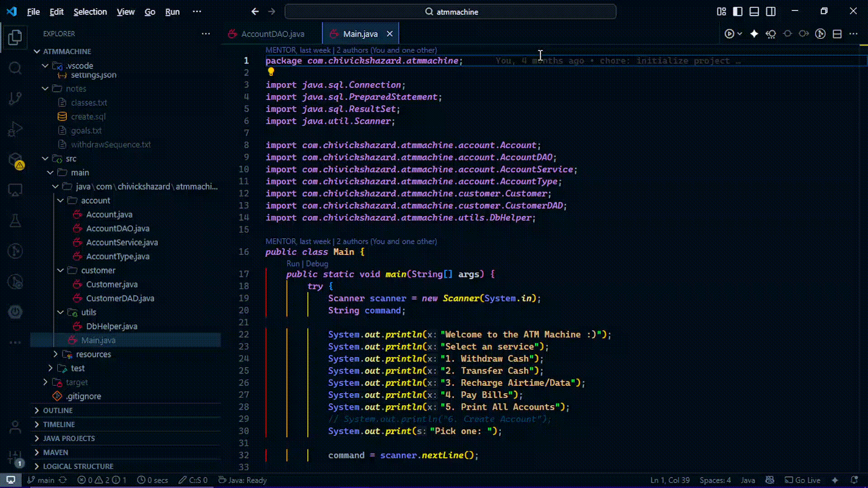This screenshot has width=868, height=488.
Task: Click Go Live server button
Action: (802, 480)
